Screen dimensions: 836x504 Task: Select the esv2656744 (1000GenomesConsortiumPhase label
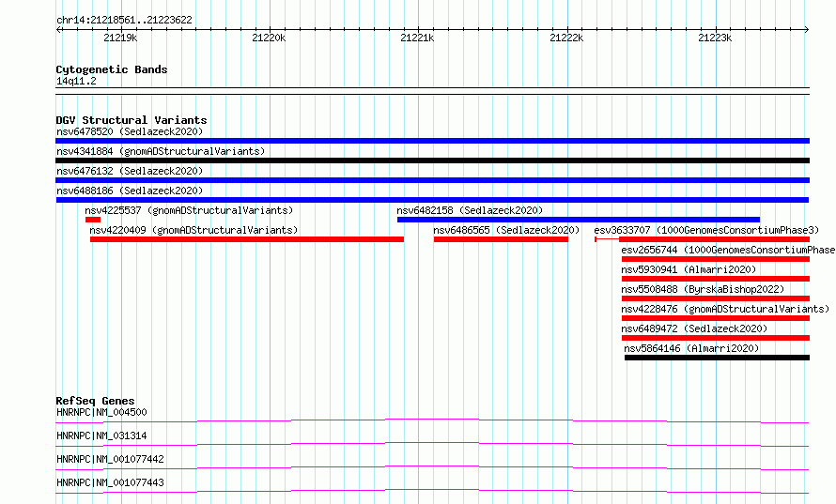point(728,250)
